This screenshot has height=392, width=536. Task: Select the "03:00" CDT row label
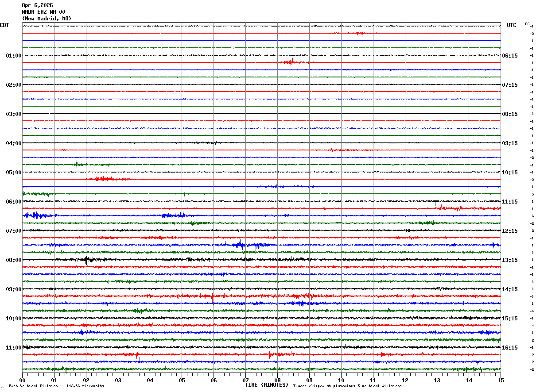(14, 114)
